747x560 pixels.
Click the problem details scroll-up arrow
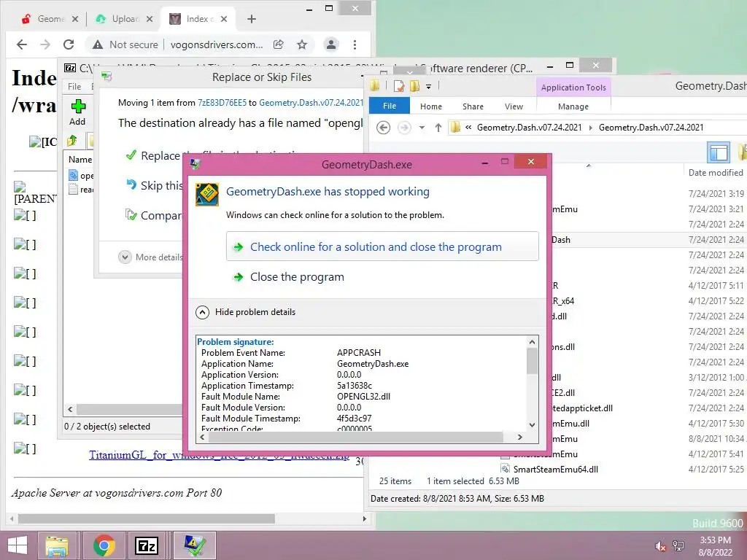(532, 342)
